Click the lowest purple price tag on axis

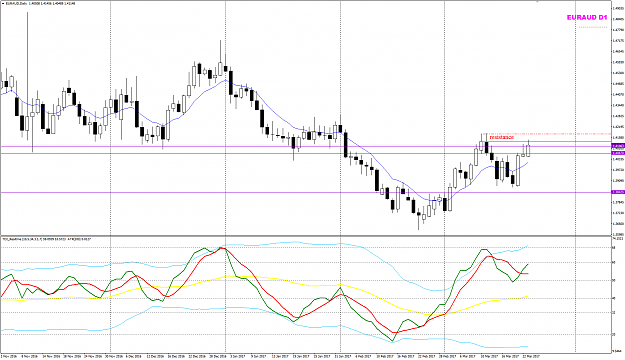(x=618, y=192)
